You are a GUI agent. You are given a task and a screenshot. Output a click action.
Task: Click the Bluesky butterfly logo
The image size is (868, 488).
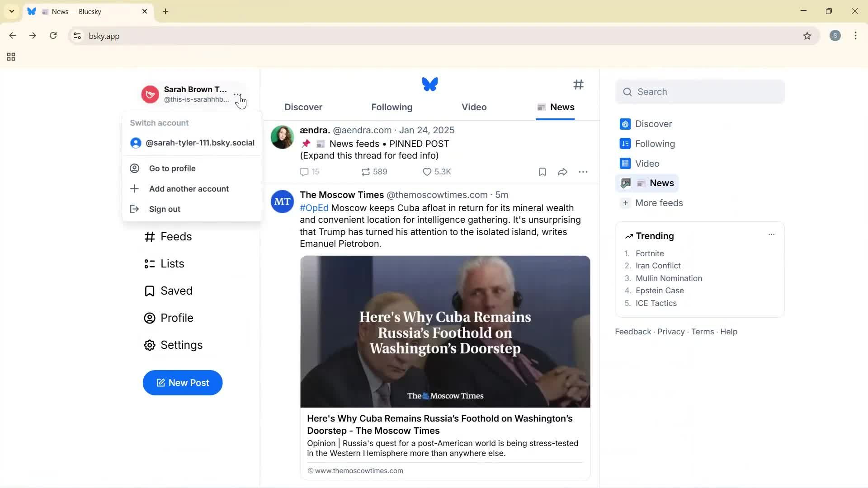(429, 84)
